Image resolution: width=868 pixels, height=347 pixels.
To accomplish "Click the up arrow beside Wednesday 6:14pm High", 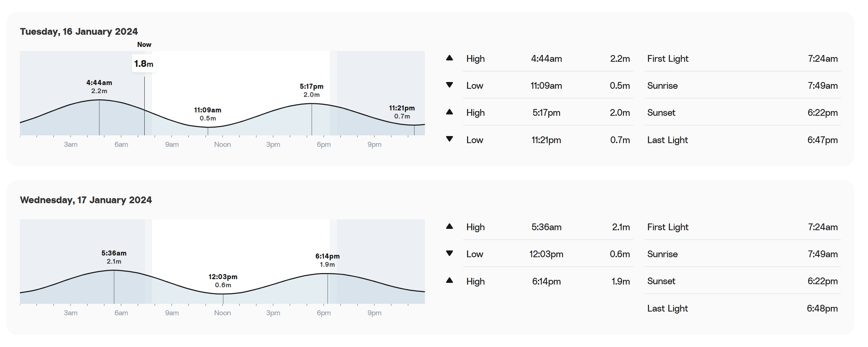I will pos(449,281).
